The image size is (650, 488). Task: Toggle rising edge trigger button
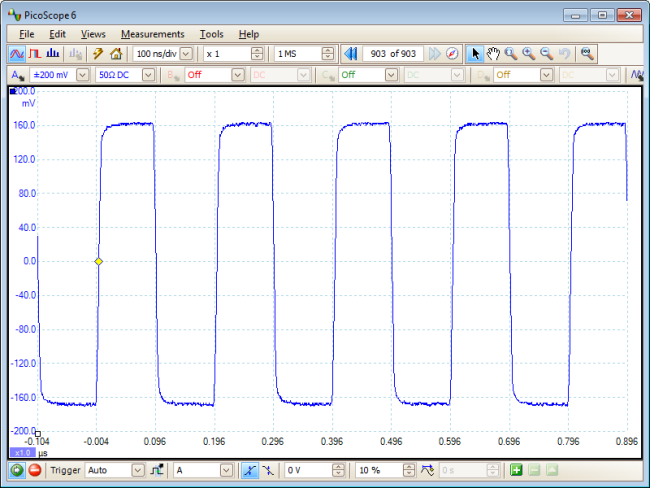point(248,470)
